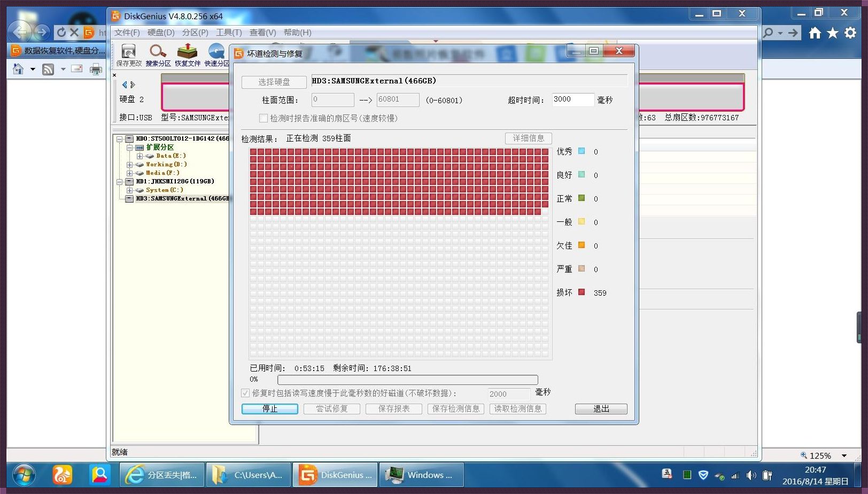The image size is (868, 494).
Task: Open the browser zoom 125% dropdown arrow
Action: tap(844, 456)
